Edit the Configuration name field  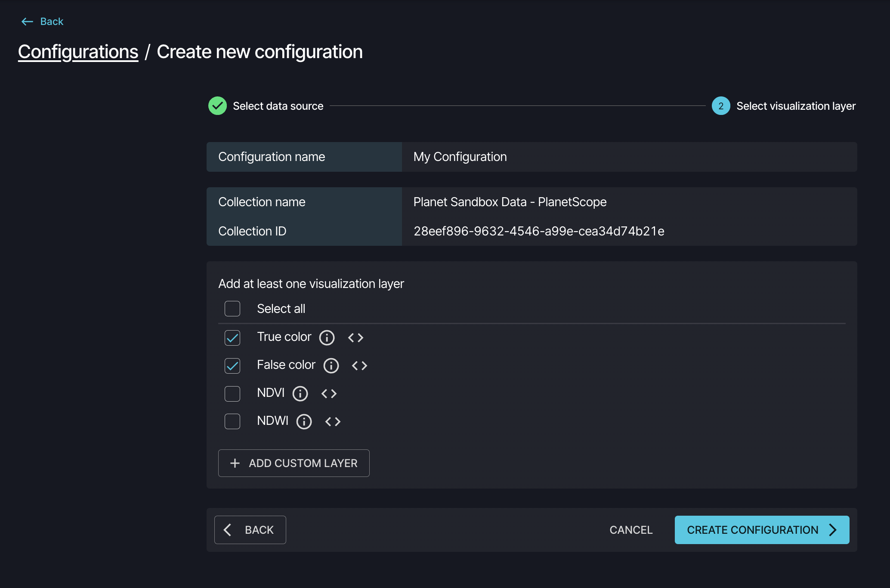(x=628, y=157)
